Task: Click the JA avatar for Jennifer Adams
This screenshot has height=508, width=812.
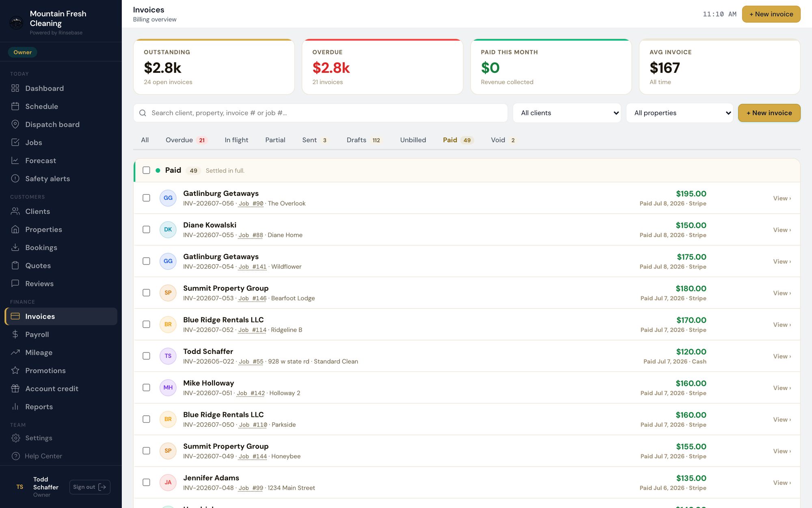Action: point(168,482)
